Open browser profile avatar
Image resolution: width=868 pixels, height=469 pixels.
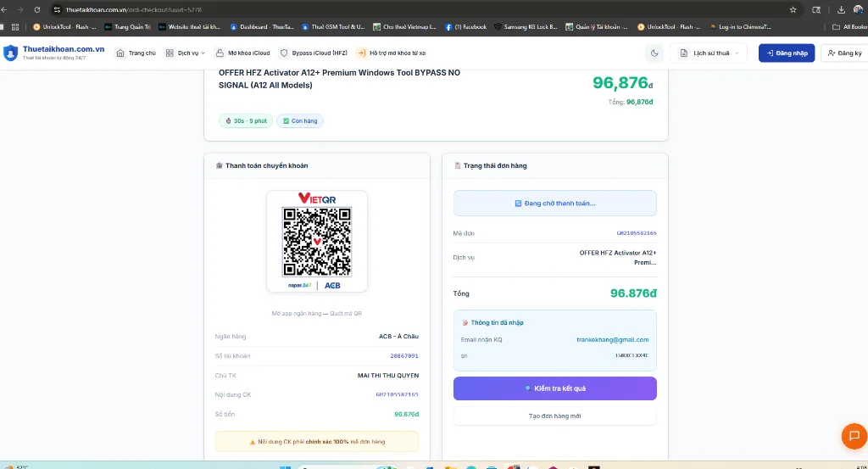(859, 9)
